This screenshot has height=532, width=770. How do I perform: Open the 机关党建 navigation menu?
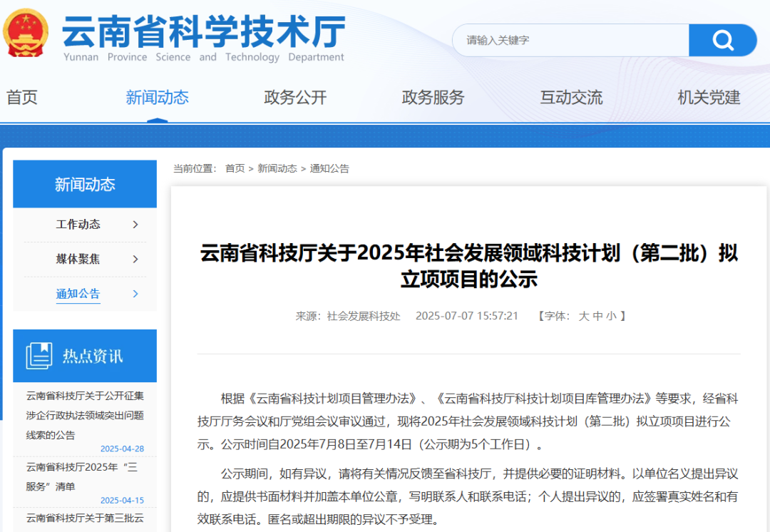(709, 97)
